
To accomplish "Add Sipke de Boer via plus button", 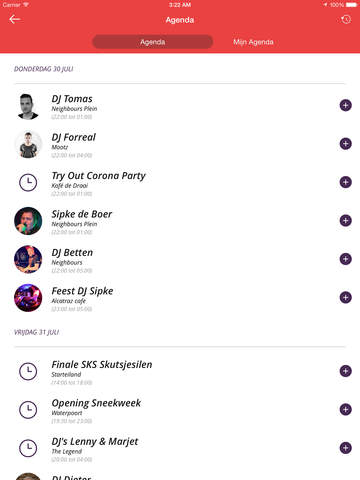I will tap(346, 220).
